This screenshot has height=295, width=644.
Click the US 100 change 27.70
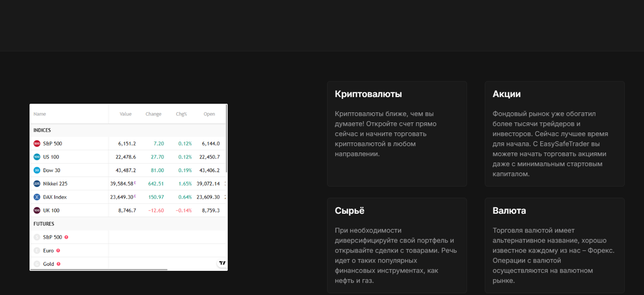[157, 157]
